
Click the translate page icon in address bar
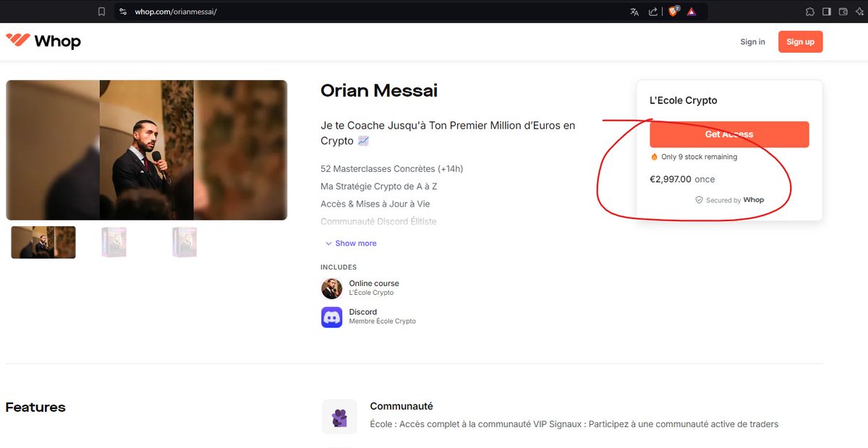click(x=634, y=12)
